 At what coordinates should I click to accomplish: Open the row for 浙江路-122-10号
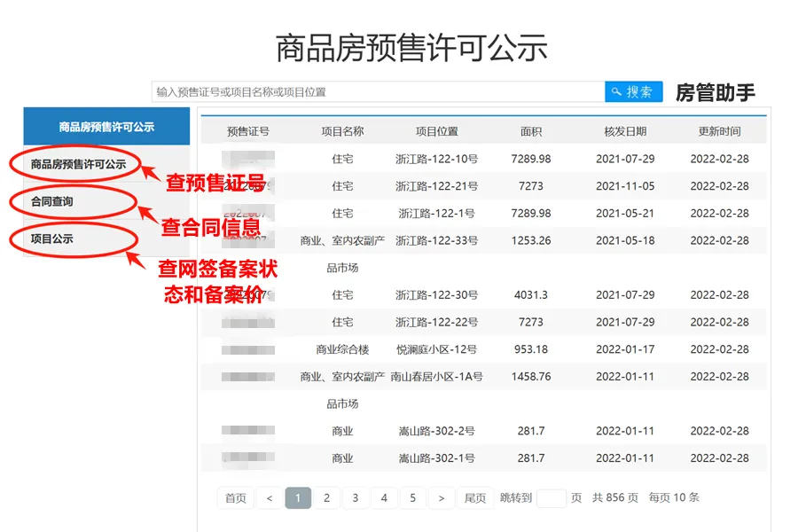point(436,158)
